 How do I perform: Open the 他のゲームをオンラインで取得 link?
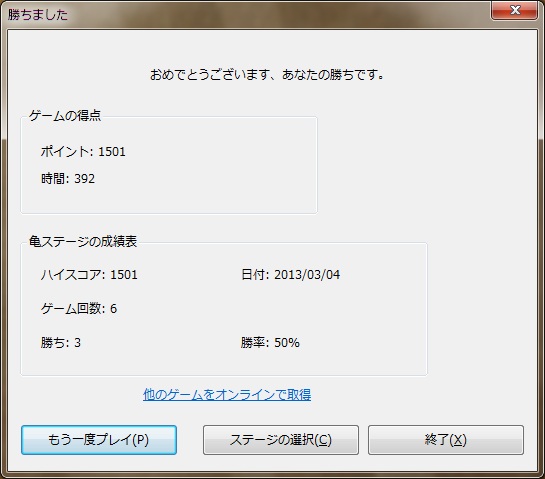tap(227, 395)
